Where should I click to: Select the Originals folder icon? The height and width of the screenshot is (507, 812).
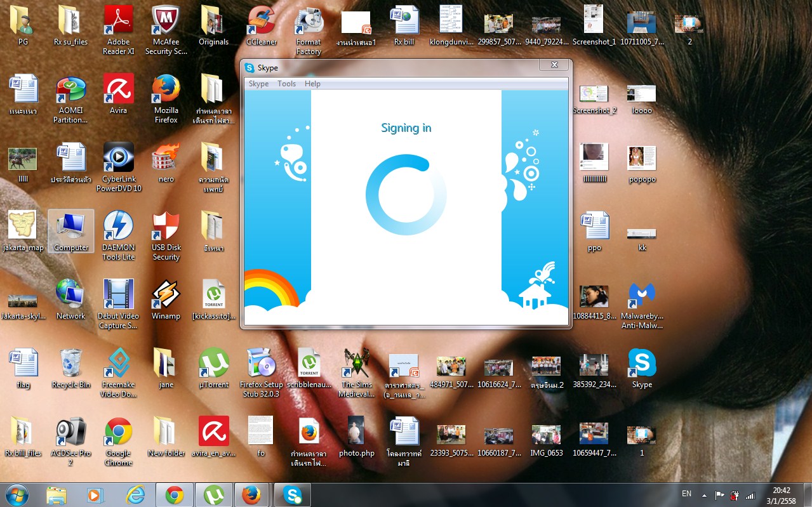coord(213,26)
